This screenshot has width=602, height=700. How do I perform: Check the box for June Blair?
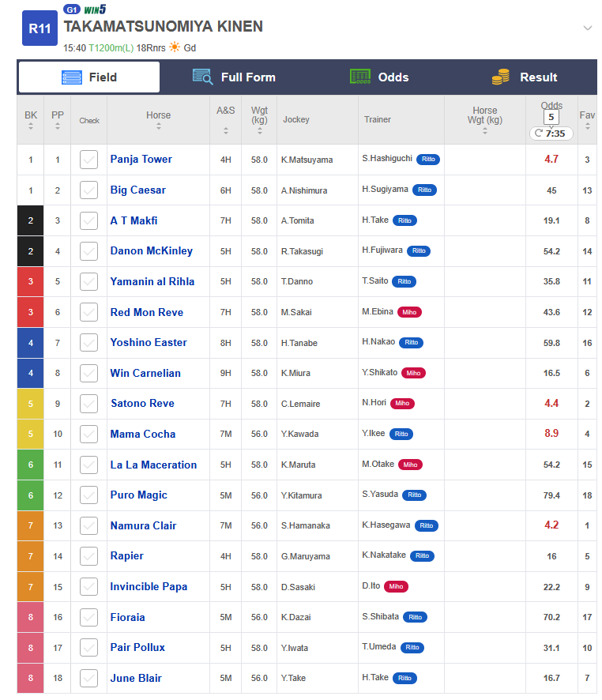[88, 678]
